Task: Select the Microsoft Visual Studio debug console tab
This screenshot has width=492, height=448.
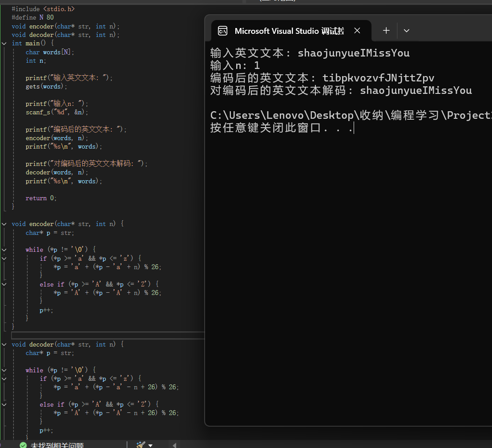Action: (x=291, y=31)
